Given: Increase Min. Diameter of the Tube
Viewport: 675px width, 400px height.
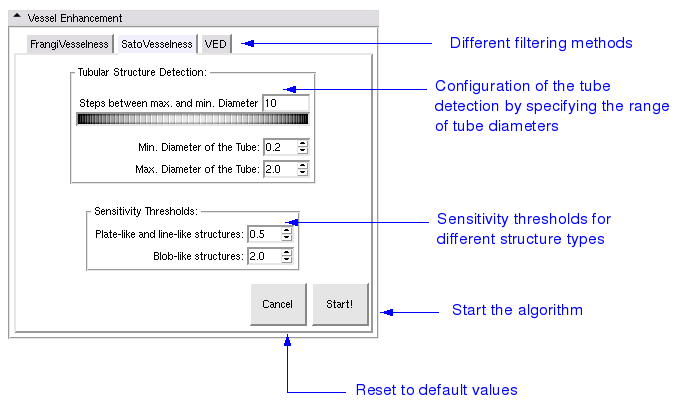Looking at the screenshot, I should (x=302, y=143).
